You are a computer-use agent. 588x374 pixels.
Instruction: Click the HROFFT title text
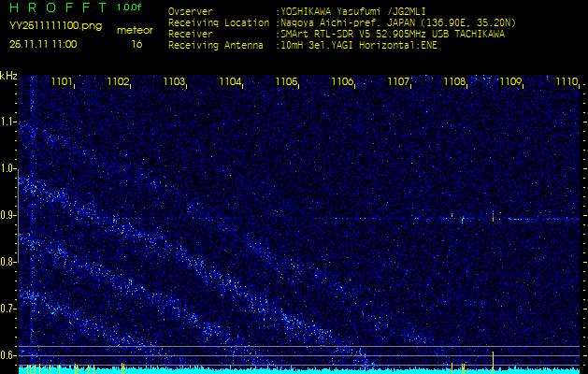[56, 7]
